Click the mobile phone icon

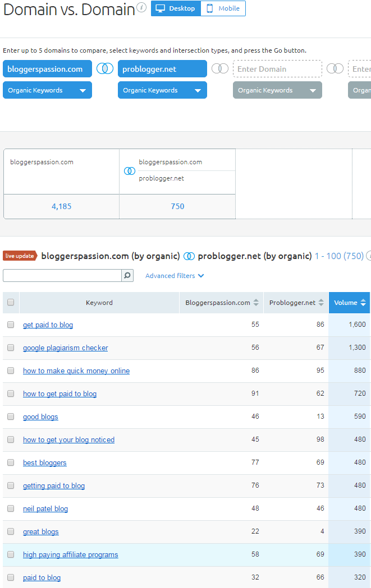coord(210,8)
